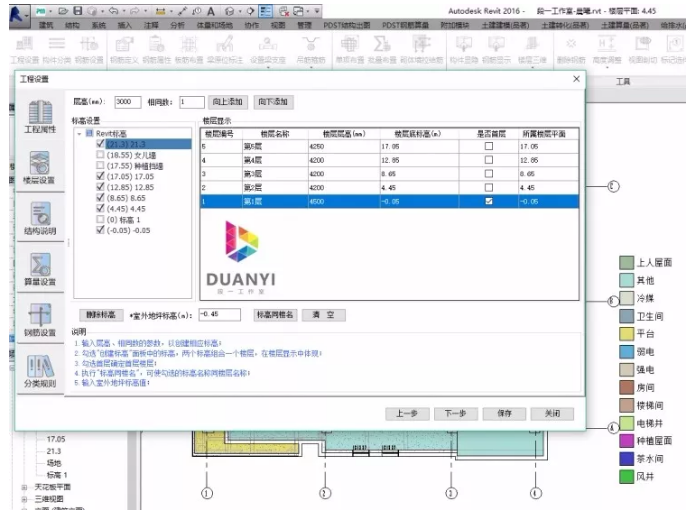Check first-floor box for floor row 2
The height and width of the screenshot is (513, 693).
[x=489, y=187]
